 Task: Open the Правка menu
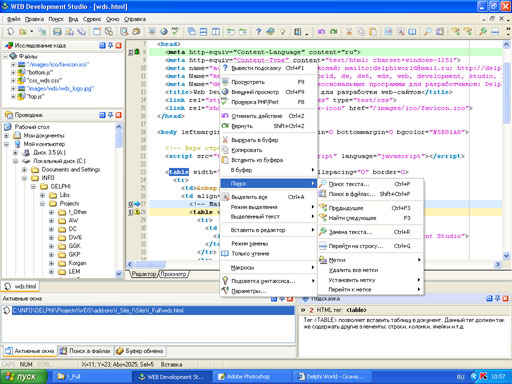point(34,19)
